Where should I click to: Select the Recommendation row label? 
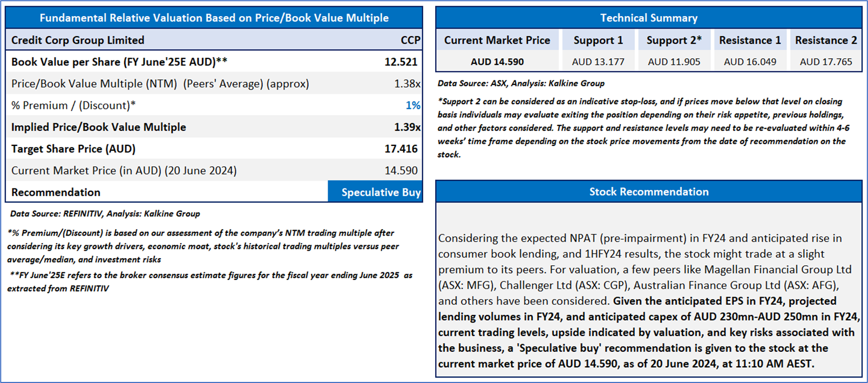coord(56,192)
